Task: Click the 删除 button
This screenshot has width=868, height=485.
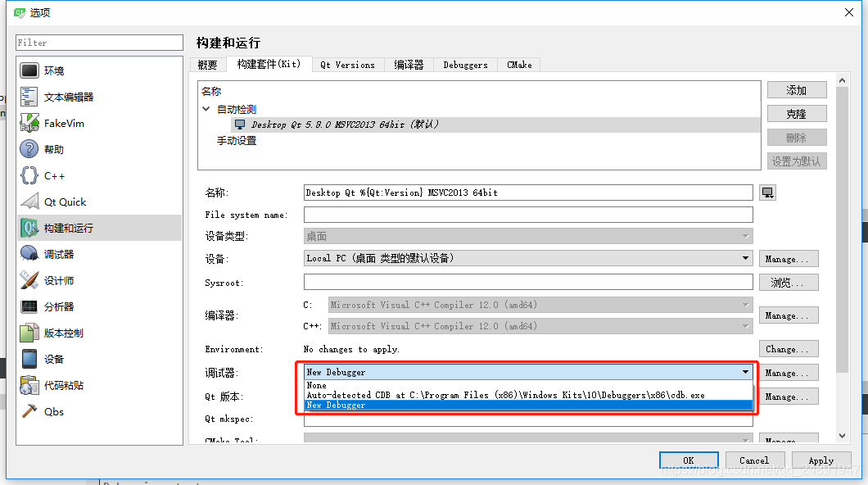Action: (x=797, y=138)
